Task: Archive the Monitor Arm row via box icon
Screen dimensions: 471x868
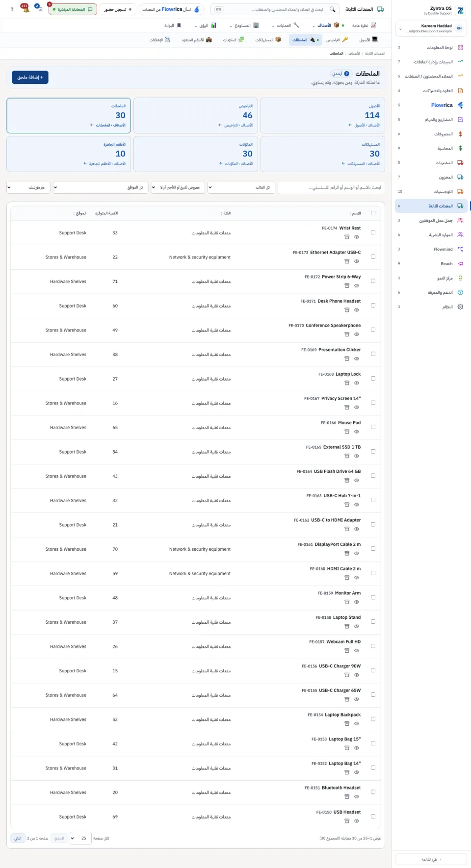Action: coord(347,602)
